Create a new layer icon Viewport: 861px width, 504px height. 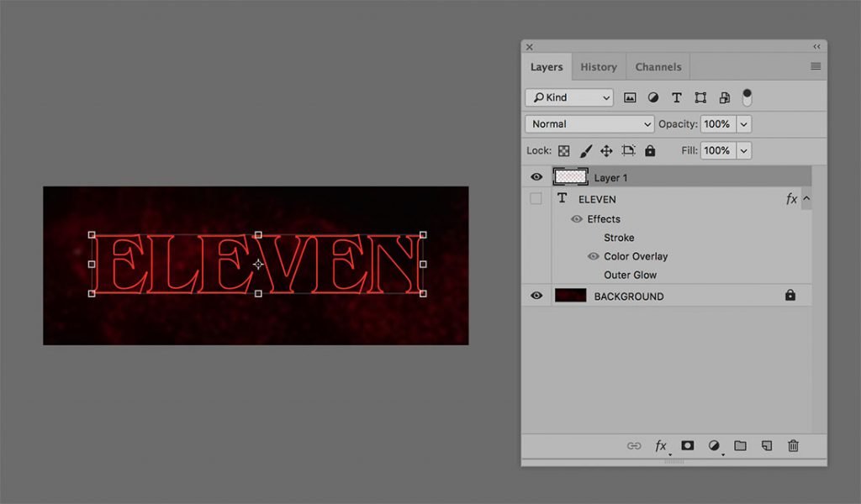tap(767, 445)
